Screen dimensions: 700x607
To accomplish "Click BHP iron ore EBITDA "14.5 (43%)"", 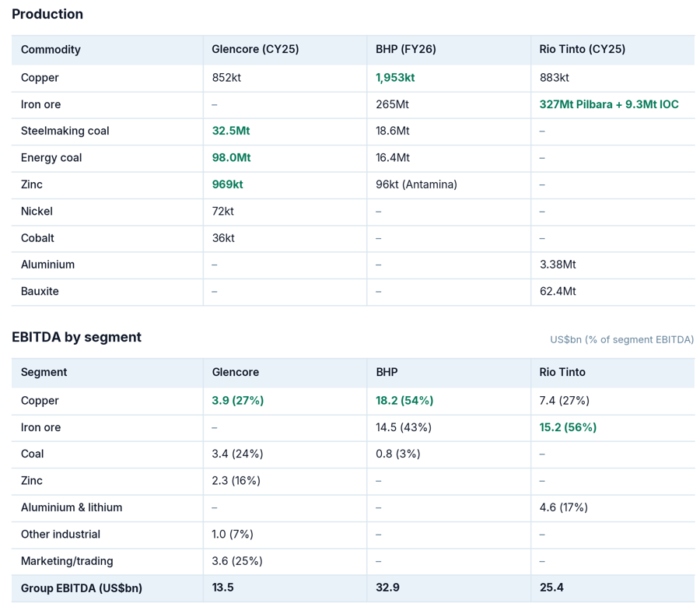I will point(404,427).
